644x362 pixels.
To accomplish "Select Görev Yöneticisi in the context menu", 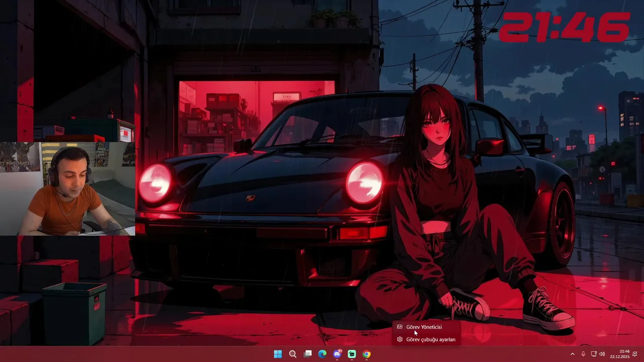I will pyautogui.click(x=426, y=327).
